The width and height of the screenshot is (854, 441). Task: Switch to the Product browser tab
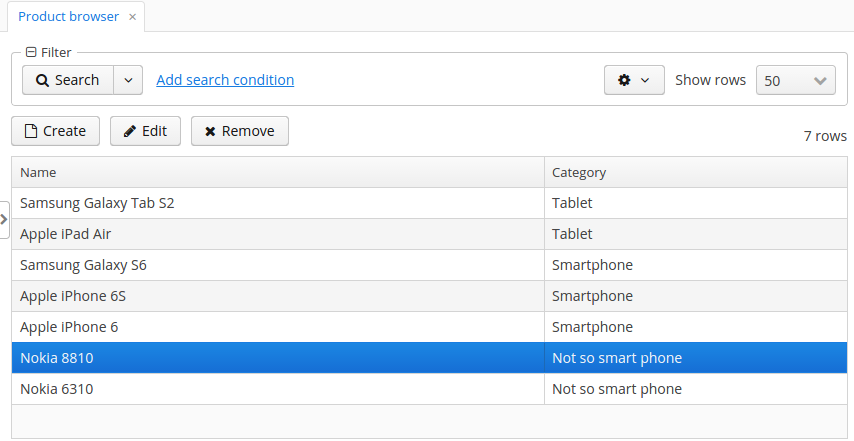pos(69,16)
